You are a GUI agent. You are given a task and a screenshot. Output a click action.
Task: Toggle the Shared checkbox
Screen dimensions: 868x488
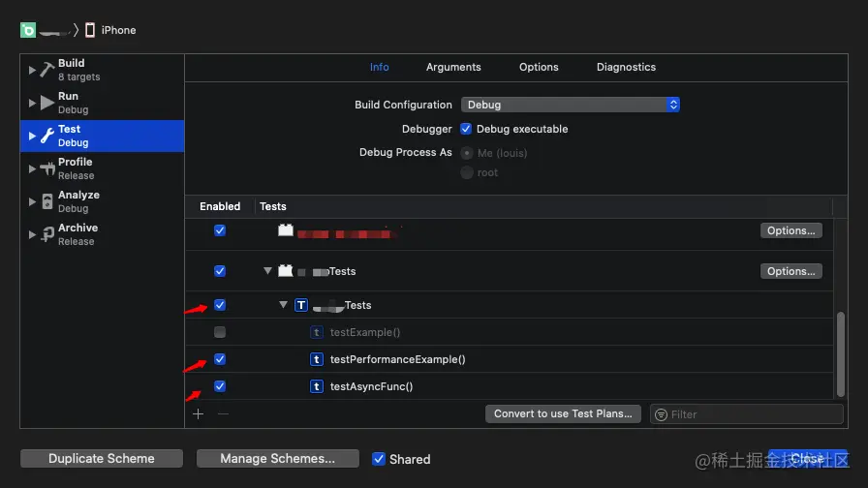pyautogui.click(x=379, y=459)
